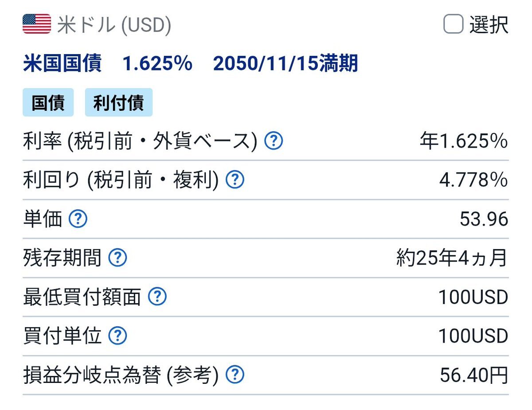This screenshot has height=410, width=532.
Task: Click the US flag icon
Action: [37, 24]
